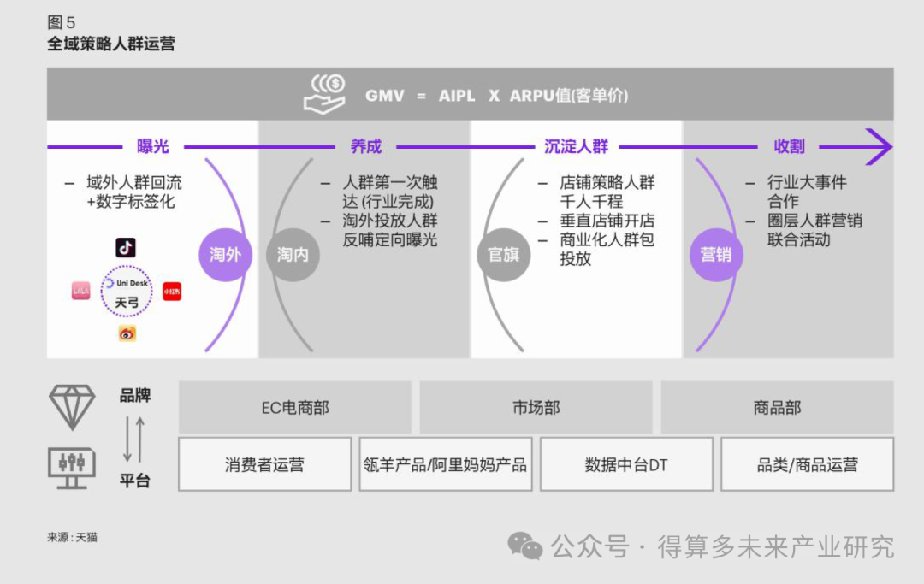Click the purple arrow at far right

click(877, 146)
